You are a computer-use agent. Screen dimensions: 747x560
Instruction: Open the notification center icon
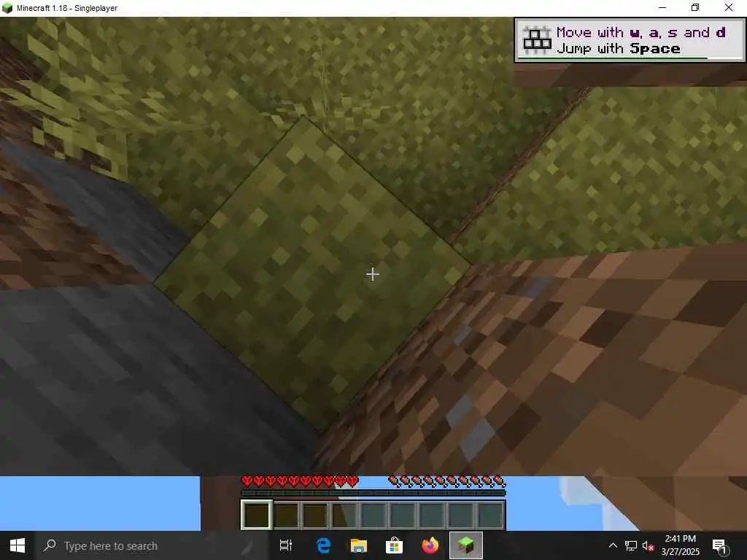pyautogui.click(x=719, y=545)
